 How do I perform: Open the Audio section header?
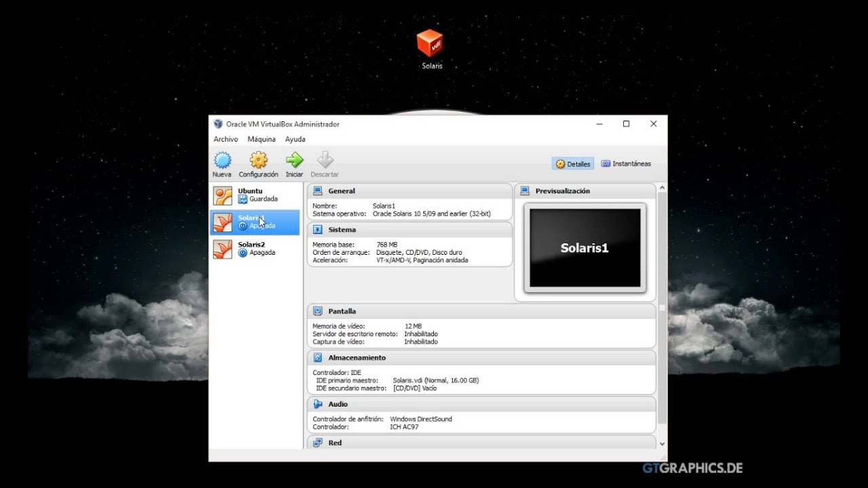[481, 404]
